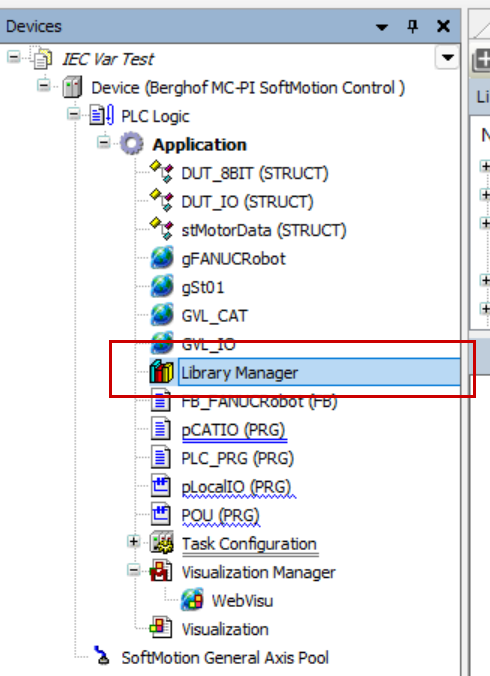Collapse the Device Berghof node
The height and width of the screenshot is (676, 490).
(x=44, y=85)
